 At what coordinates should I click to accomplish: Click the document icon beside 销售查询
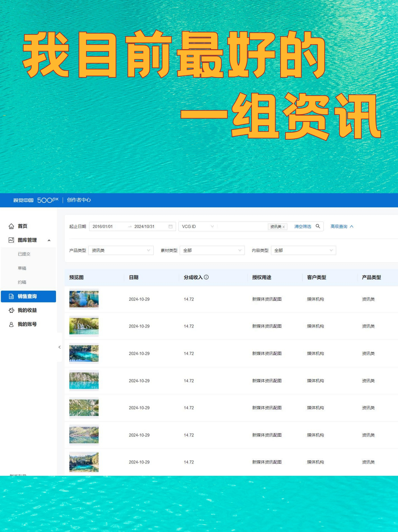pos(11,296)
